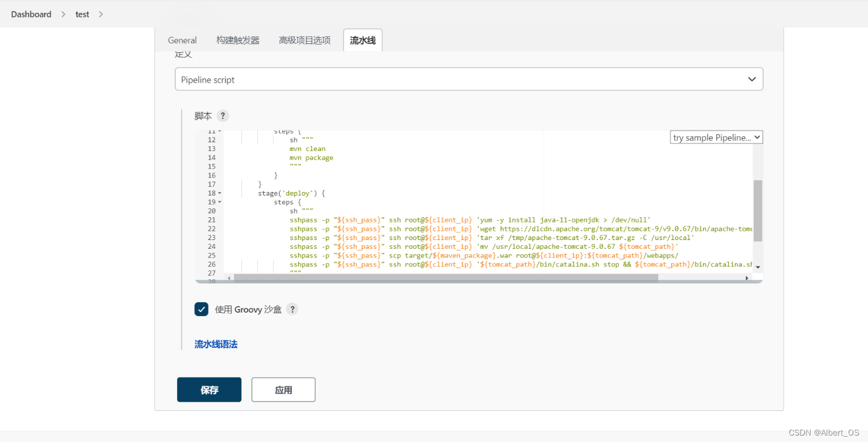Open the 流水线语法 link
The height and width of the screenshot is (442, 868).
coord(216,344)
